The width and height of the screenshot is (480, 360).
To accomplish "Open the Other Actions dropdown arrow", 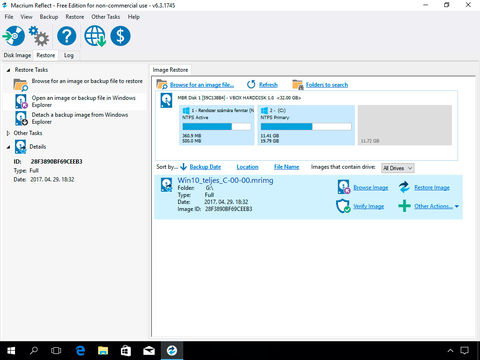I will point(457,206).
